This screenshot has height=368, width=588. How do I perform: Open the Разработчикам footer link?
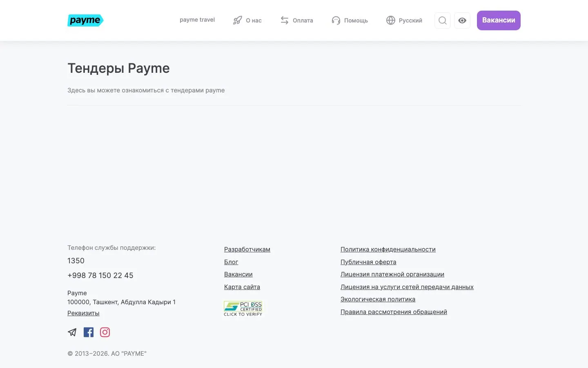[x=247, y=249]
